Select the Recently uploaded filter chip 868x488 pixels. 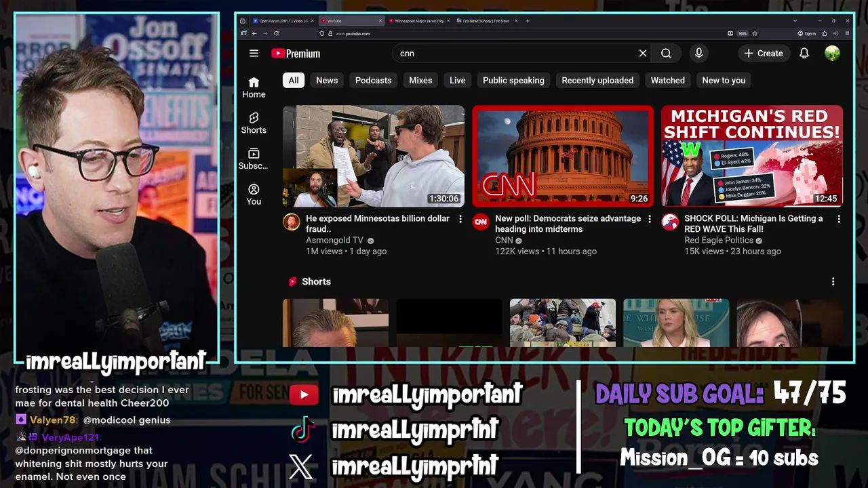(597, 80)
